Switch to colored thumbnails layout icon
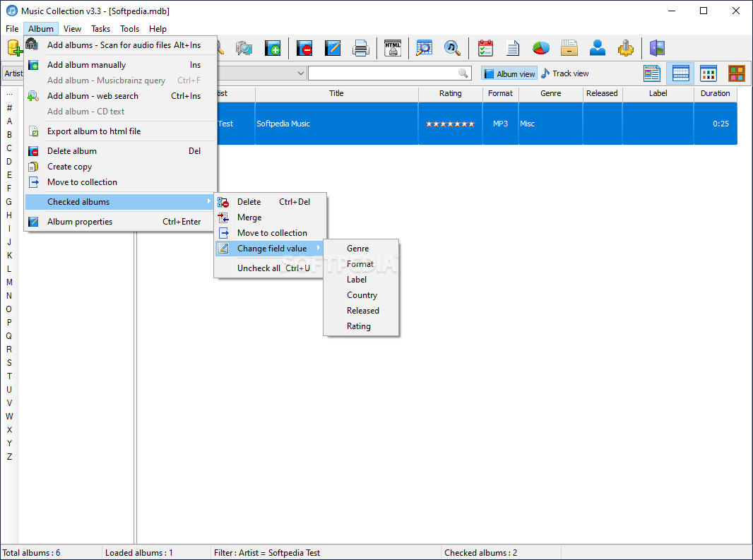The image size is (753, 560). click(x=708, y=73)
